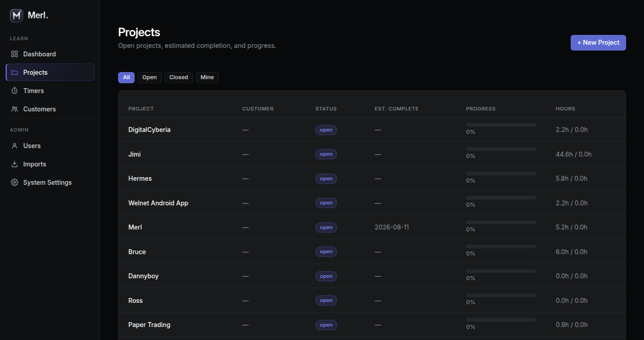Viewport: 644px width, 340px height.
Task: Click the System Settings gear icon
Action: 15,183
